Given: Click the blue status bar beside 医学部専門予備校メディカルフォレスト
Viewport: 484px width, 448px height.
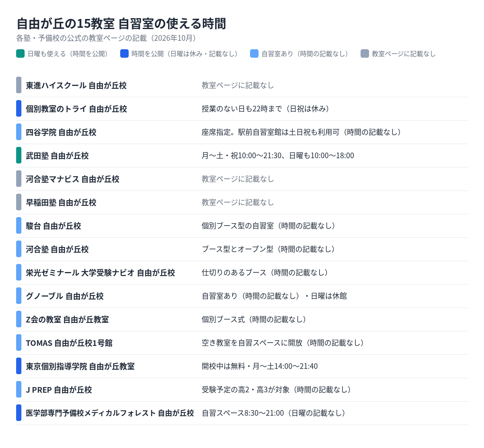Looking at the screenshot, I should [19, 413].
